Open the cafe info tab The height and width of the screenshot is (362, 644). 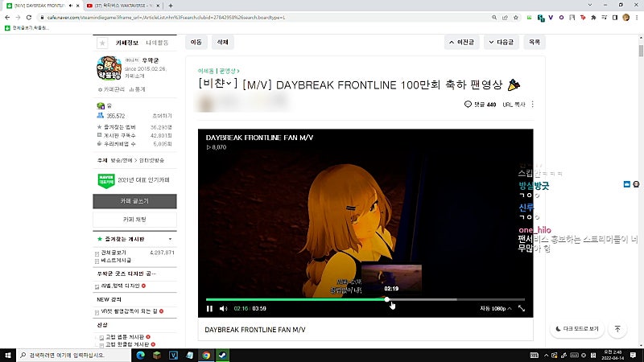click(x=127, y=43)
